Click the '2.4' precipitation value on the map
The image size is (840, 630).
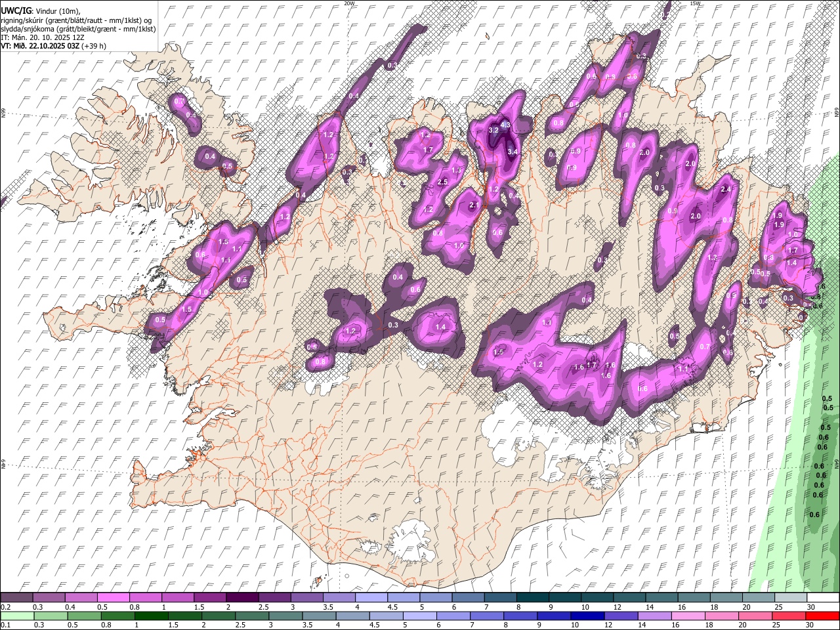[x=726, y=189]
